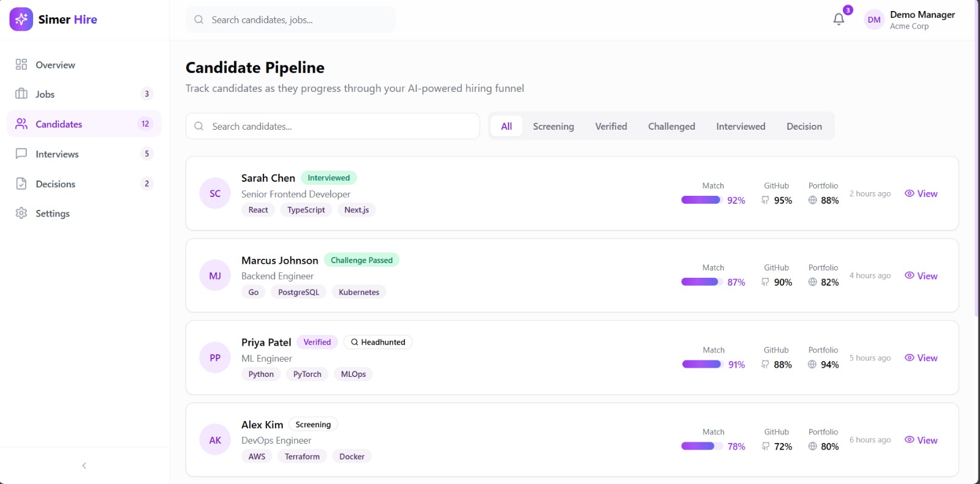View Sarah Chen's candidate profile

[x=921, y=193]
